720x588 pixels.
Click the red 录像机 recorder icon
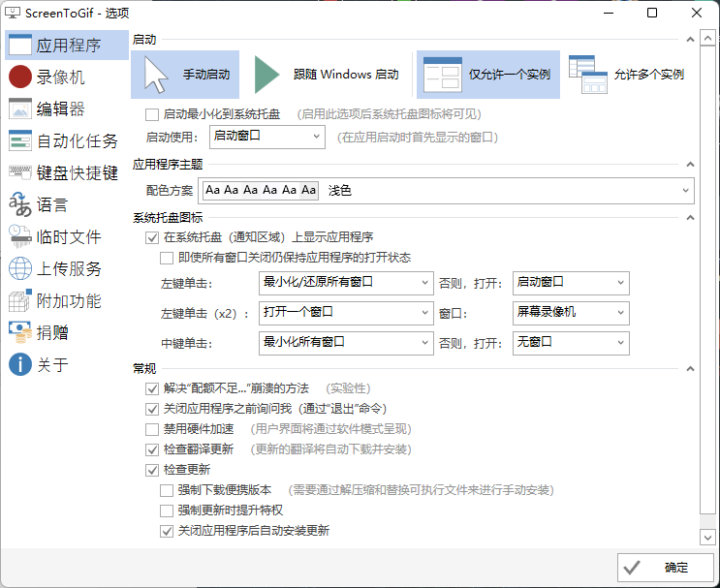(x=20, y=77)
